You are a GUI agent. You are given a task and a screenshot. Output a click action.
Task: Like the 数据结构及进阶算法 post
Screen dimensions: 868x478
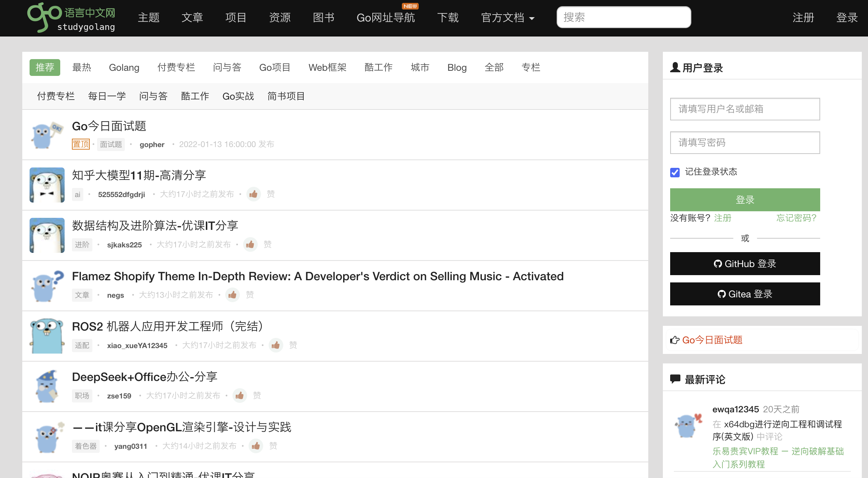coord(250,244)
